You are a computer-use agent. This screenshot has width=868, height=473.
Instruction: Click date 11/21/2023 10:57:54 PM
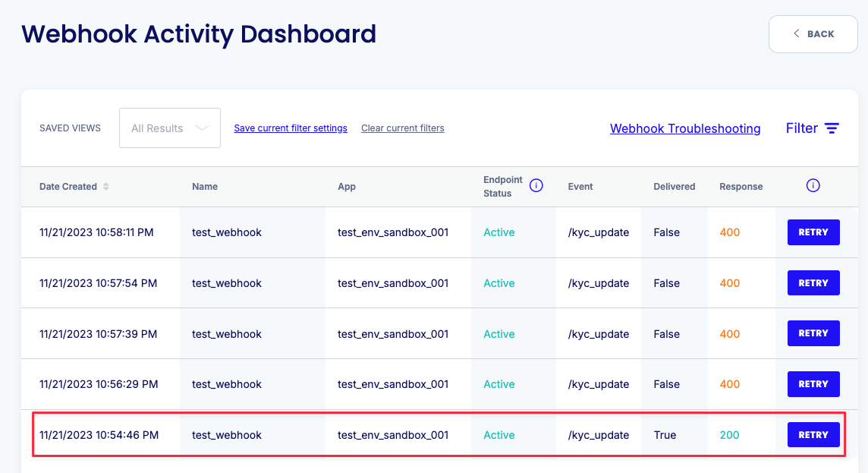click(x=98, y=283)
